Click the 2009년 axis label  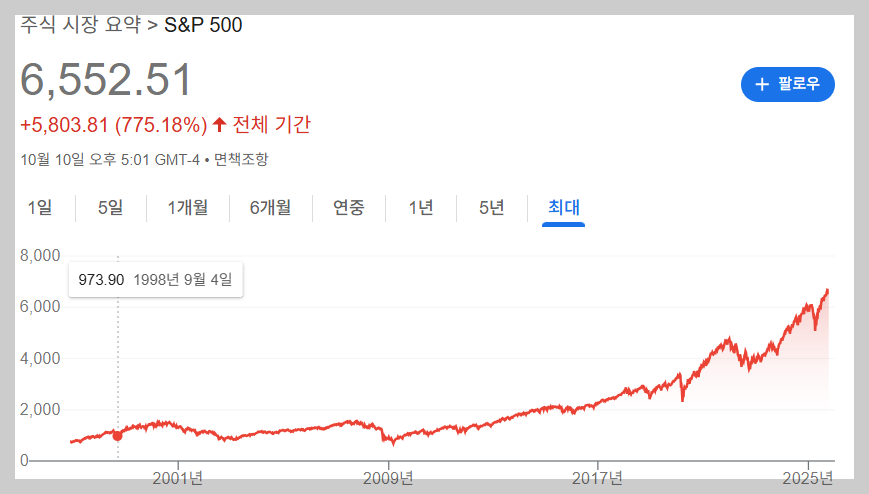coord(388,478)
